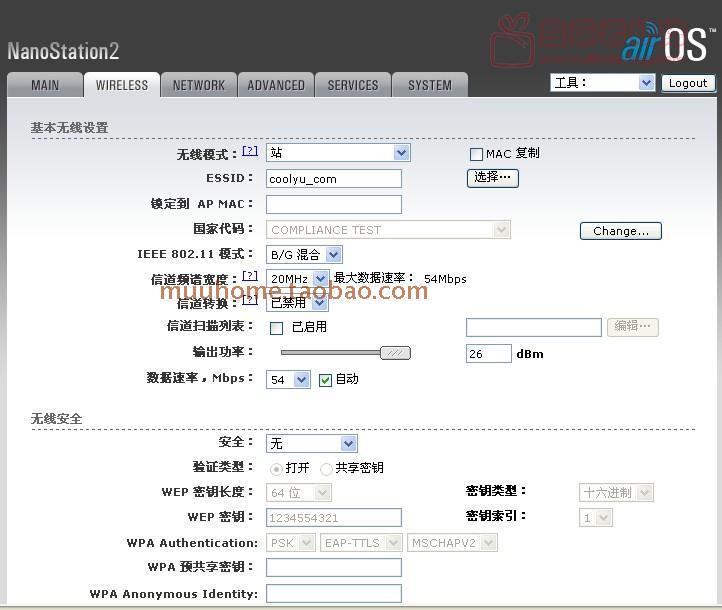The height and width of the screenshot is (610, 722).
Task: Click the NanoStation2 logo text
Action: point(63,51)
